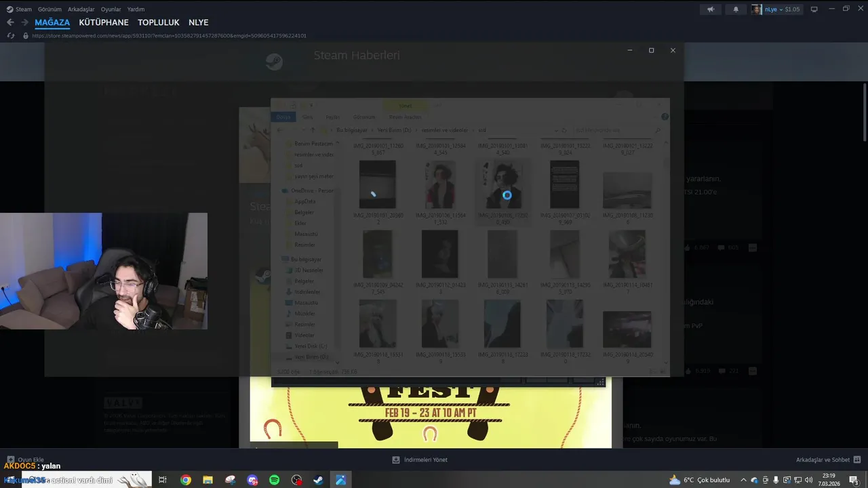Viewport: 868px width, 488px height.
Task: Open Task View on the taskbar
Action: (x=163, y=480)
